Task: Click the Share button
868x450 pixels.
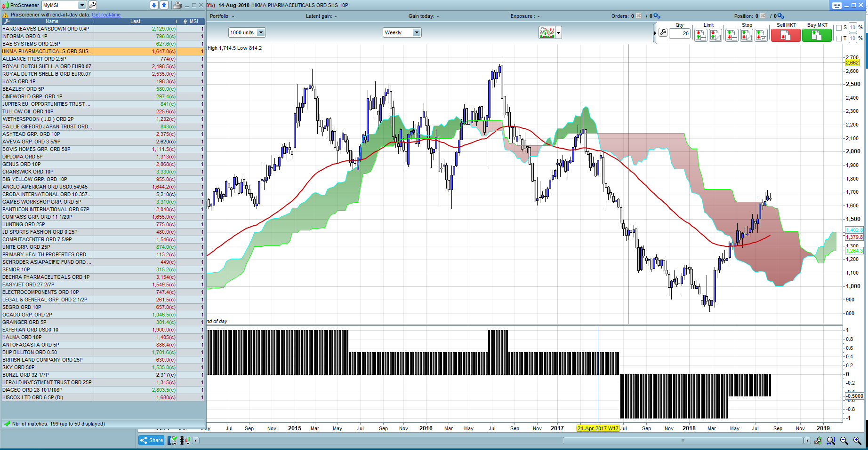Action: [x=152, y=441]
